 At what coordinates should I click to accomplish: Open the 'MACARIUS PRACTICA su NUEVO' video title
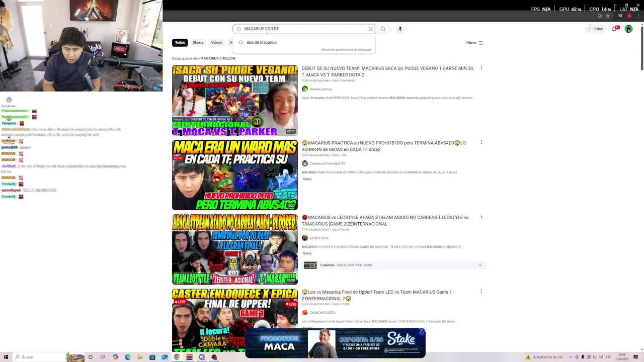point(384,146)
